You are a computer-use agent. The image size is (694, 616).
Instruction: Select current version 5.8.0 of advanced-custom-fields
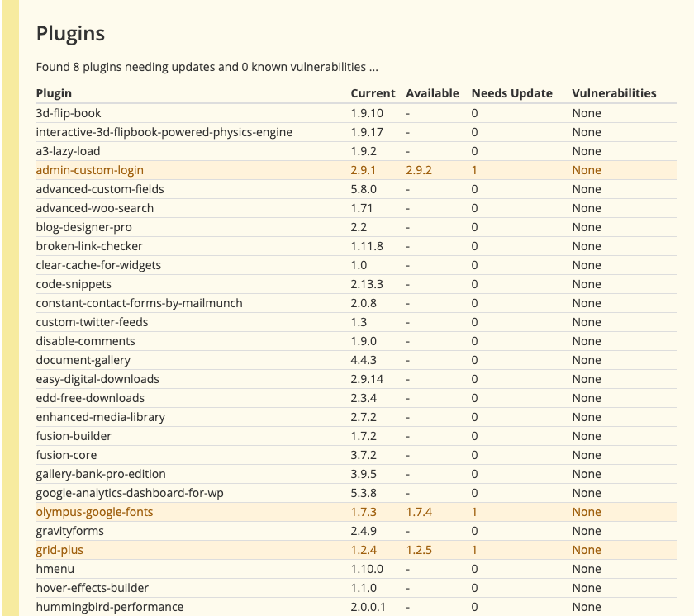point(364,189)
